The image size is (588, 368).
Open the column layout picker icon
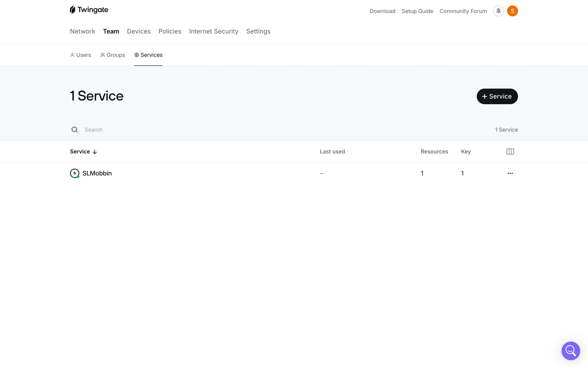510,151
